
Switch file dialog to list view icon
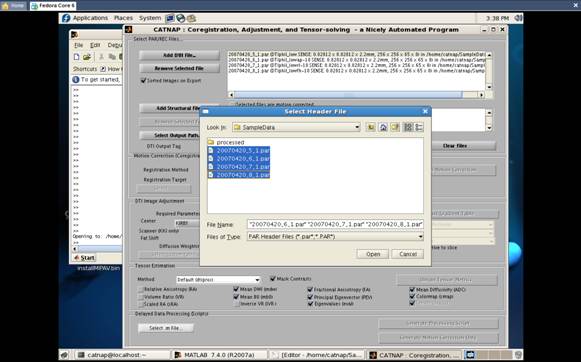click(x=408, y=127)
